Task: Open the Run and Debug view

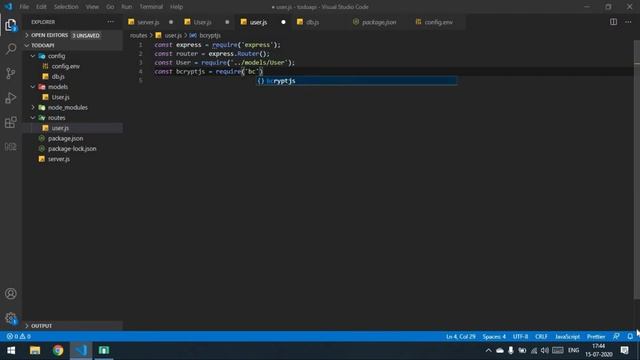Action: (x=11, y=98)
